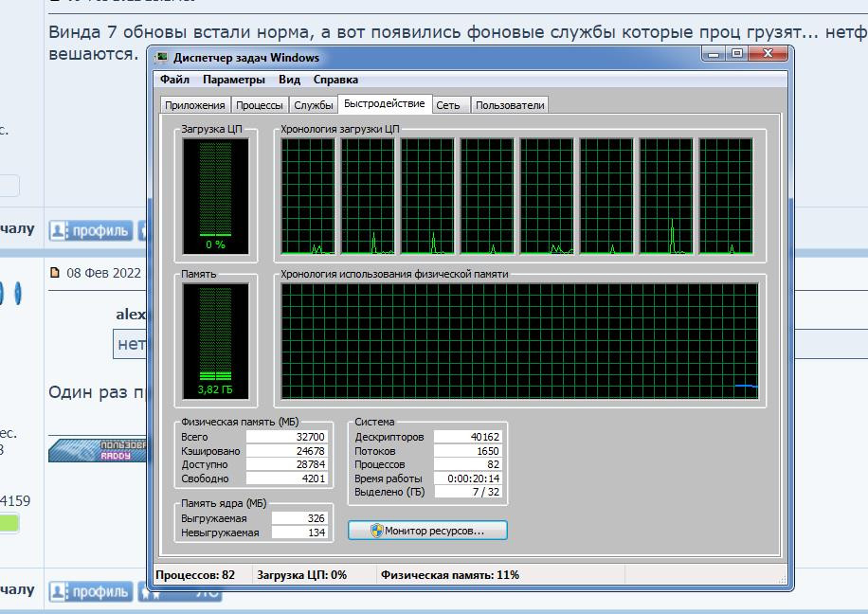Click the post date page icon near 08 Фев 2022

point(55,273)
